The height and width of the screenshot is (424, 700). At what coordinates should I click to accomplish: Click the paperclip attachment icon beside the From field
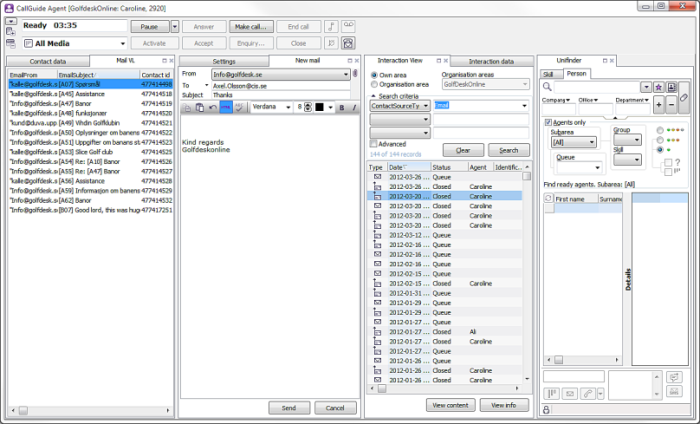(355, 73)
